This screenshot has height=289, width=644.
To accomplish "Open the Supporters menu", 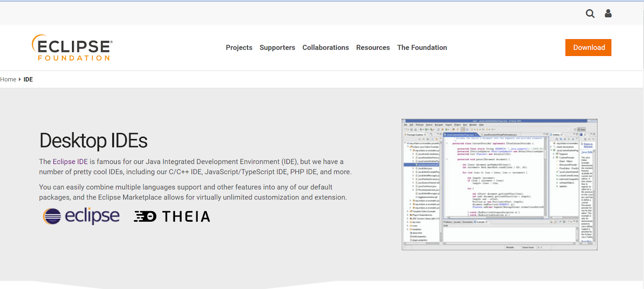I will [277, 48].
